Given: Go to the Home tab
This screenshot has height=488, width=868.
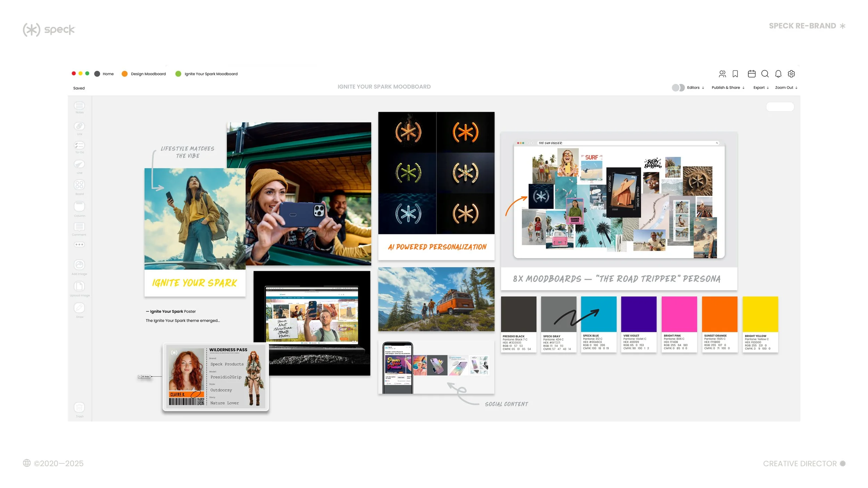Looking at the screenshot, I should 108,74.
